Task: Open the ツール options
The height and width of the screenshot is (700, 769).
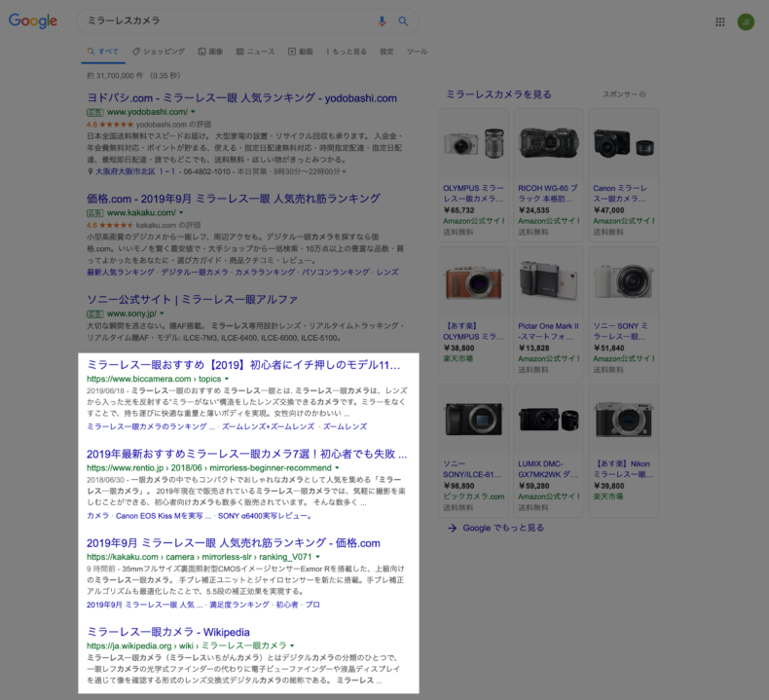Action: 417,52
